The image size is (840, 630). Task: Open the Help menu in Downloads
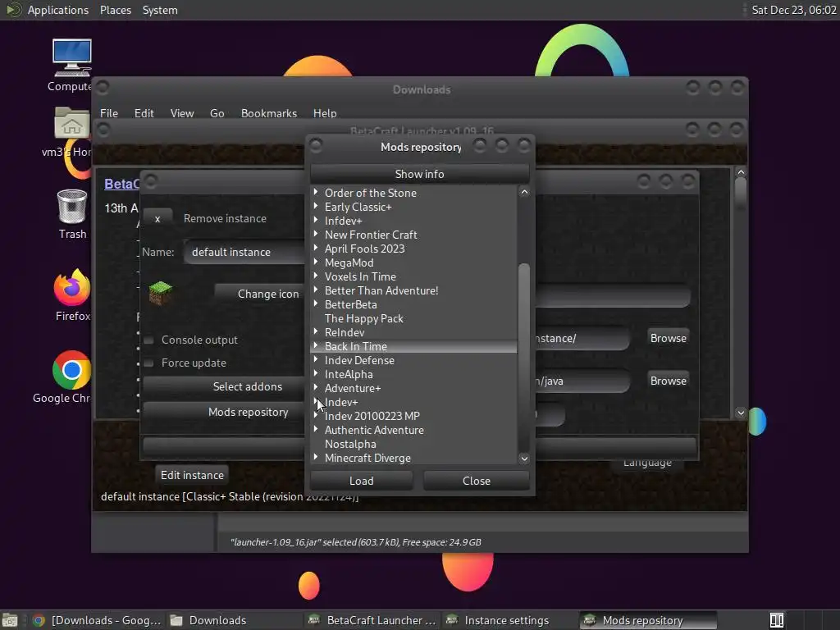[325, 113]
